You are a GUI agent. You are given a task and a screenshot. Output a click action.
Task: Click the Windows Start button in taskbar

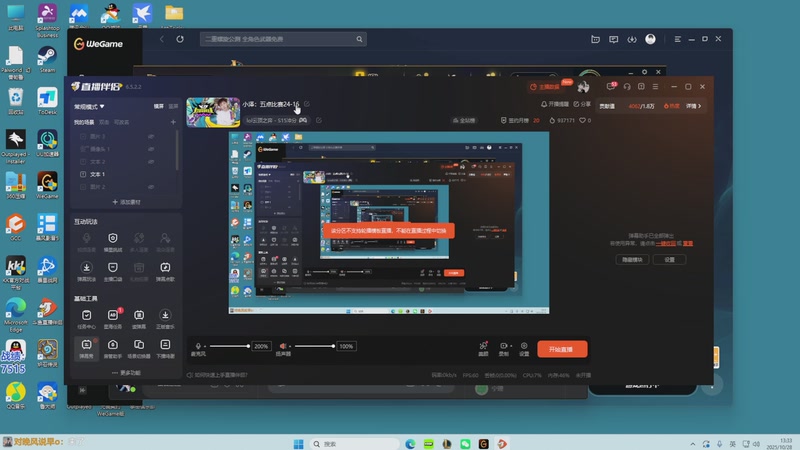click(x=299, y=444)
